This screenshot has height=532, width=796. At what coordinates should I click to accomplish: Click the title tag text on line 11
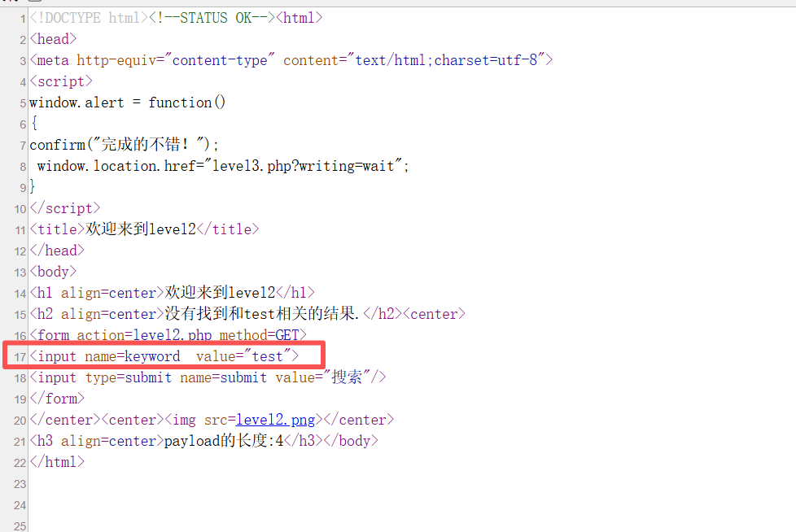(x=144, y=229)
